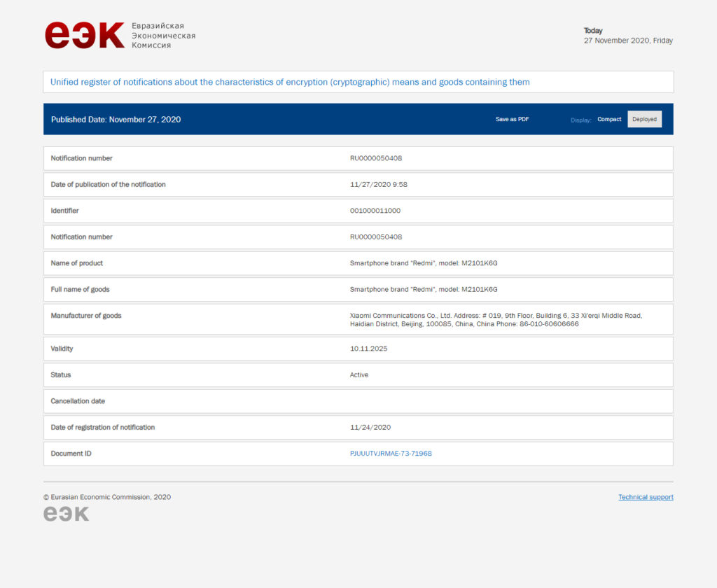Screen dimensions: 717x588
Task: Select the Identifier row
Action: (358, 211)
